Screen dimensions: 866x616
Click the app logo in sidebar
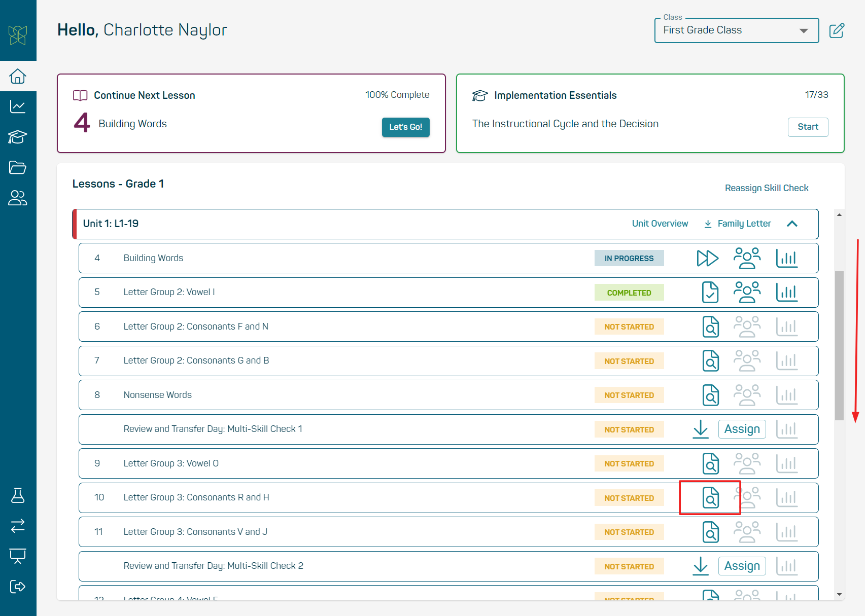pyautogui.click(x=18, y=35)
